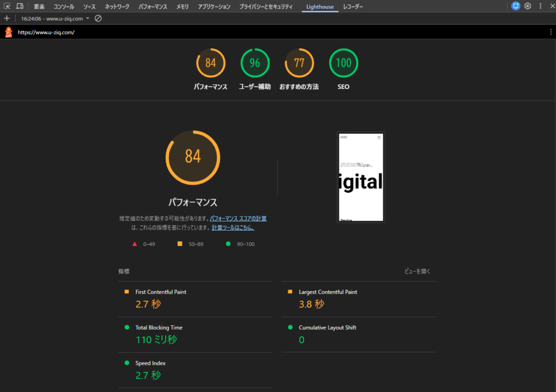556x392 pixels.
Task: Click the inspect element selector icon
Action: click(x=7, y=7)
